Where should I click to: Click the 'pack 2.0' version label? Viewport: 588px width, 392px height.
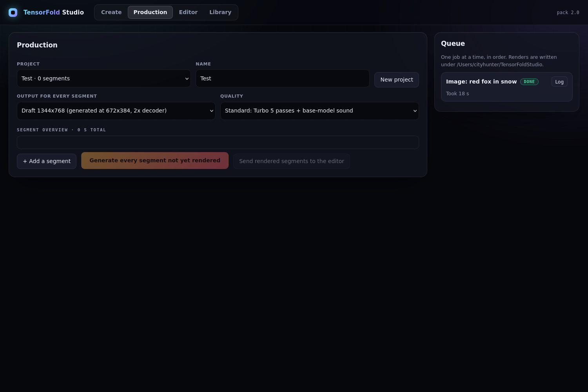(568, 13)
